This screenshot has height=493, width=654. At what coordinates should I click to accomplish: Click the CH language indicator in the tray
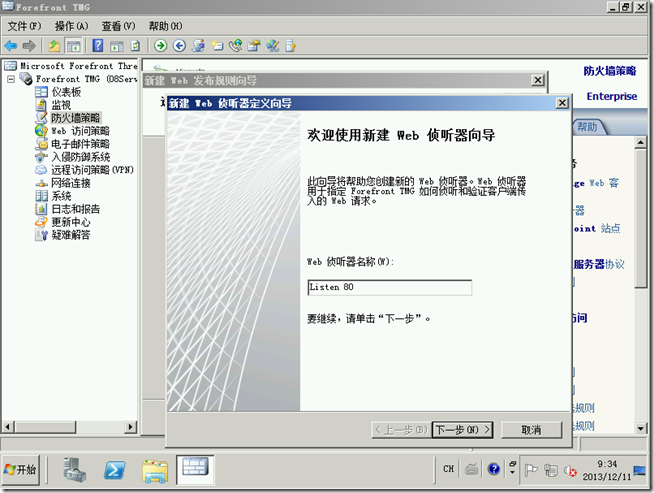point(448,469)
